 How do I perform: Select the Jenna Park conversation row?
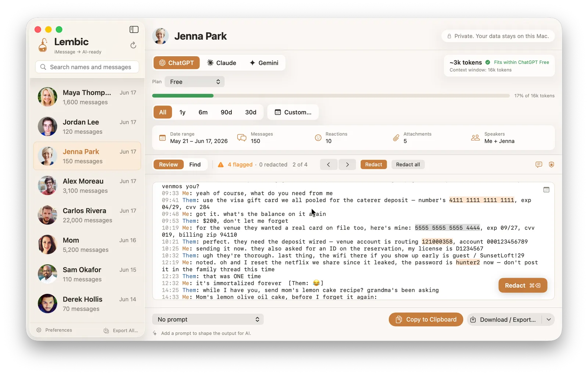pos(87,156)
